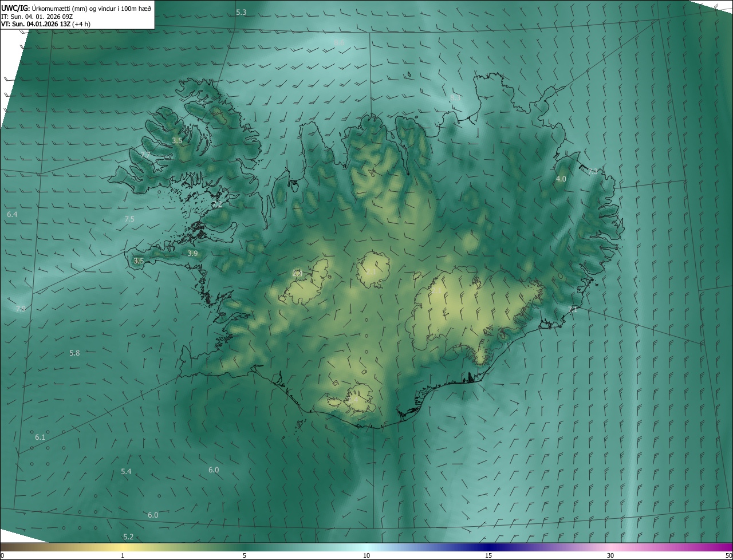733x560 pixels.
Task: Click the 4.0 value label on the map
Action: point(561,179)
